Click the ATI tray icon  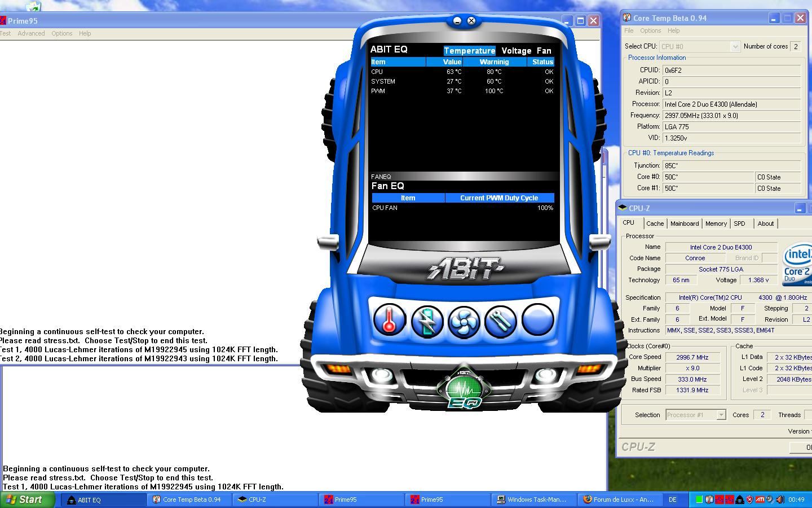pos(760,500)
